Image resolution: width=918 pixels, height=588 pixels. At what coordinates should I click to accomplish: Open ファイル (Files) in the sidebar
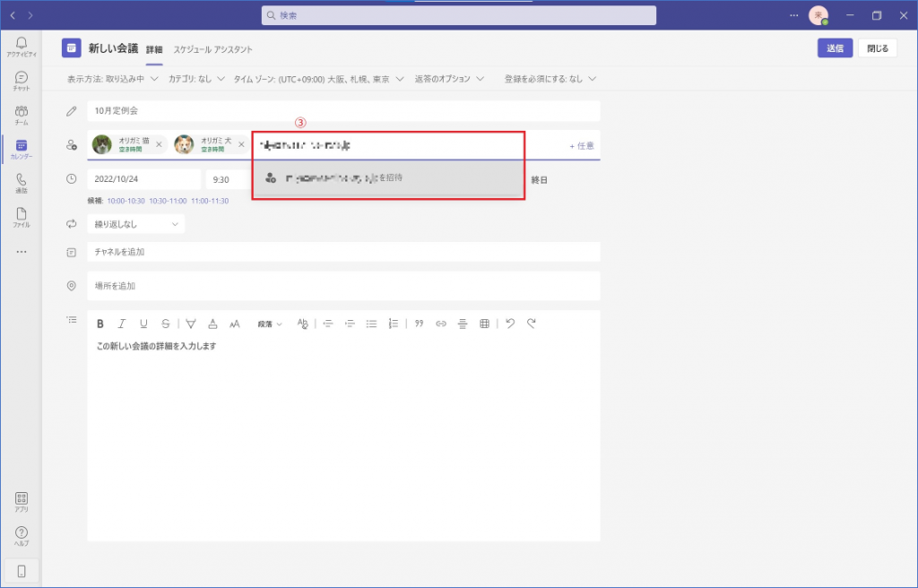click(21, 217)
